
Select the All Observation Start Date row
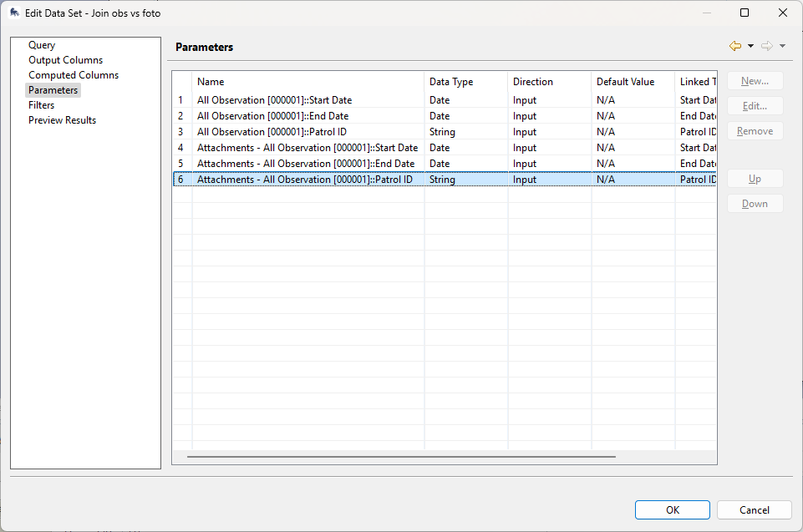tap(274, 100)
